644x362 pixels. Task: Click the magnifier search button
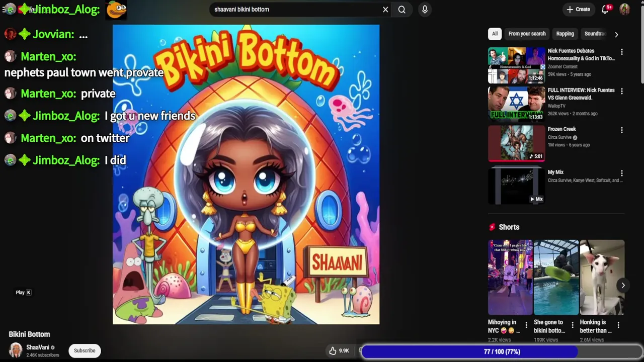402,9
